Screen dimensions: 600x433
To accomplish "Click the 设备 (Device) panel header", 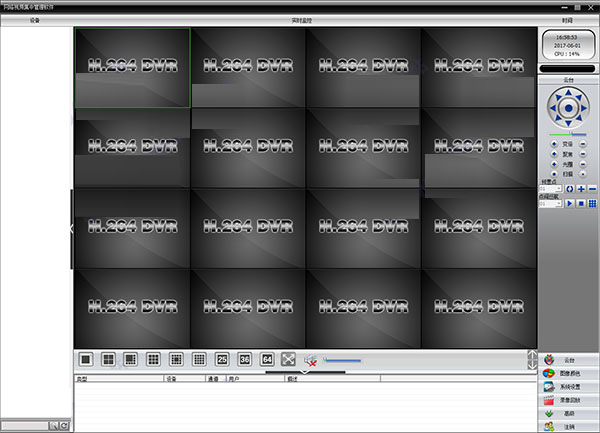I will tap(36, 20).
